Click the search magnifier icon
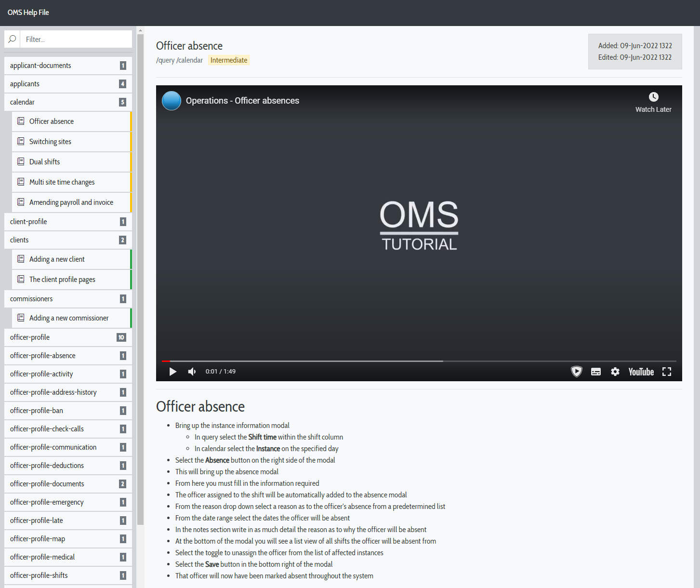 (x=13, y=39)
